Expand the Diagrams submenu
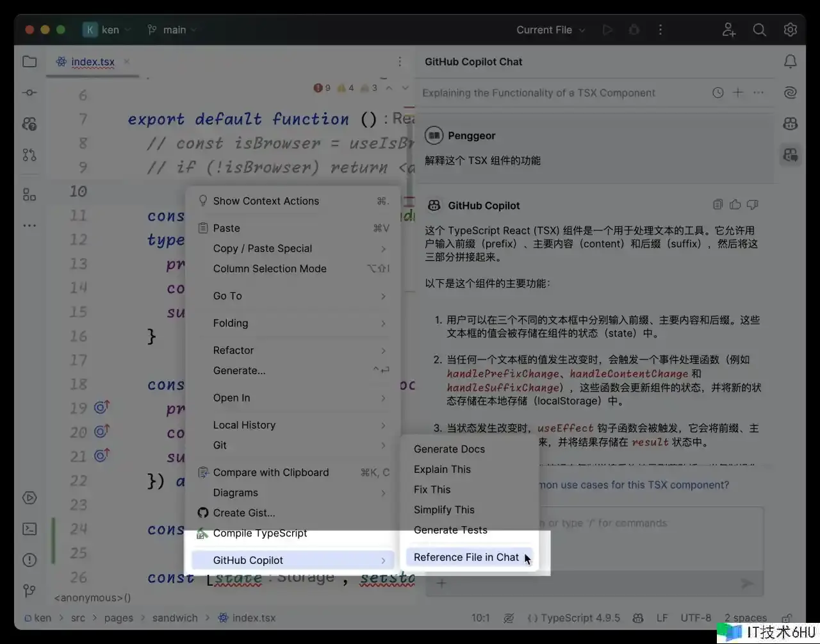 294,493
